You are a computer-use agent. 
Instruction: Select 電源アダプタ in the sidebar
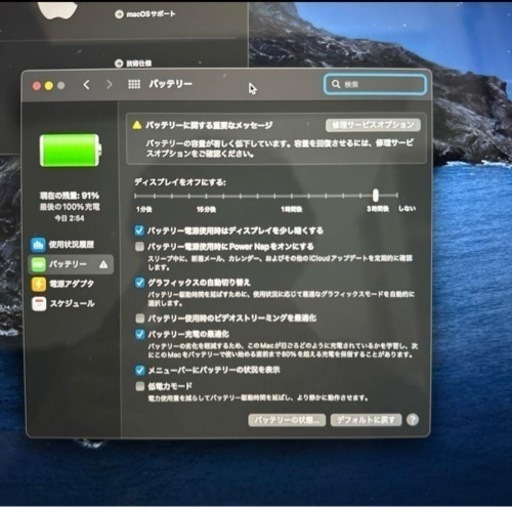click(71, 284)
